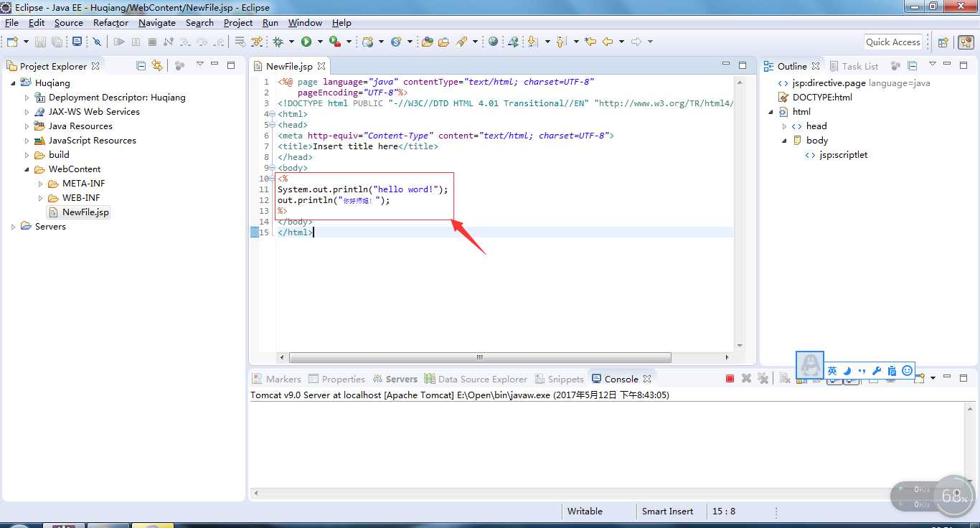Click Collapse All in Project Explorer
Image resolution: width=980 pixels, height=528 pixels.
pos(141,65)
